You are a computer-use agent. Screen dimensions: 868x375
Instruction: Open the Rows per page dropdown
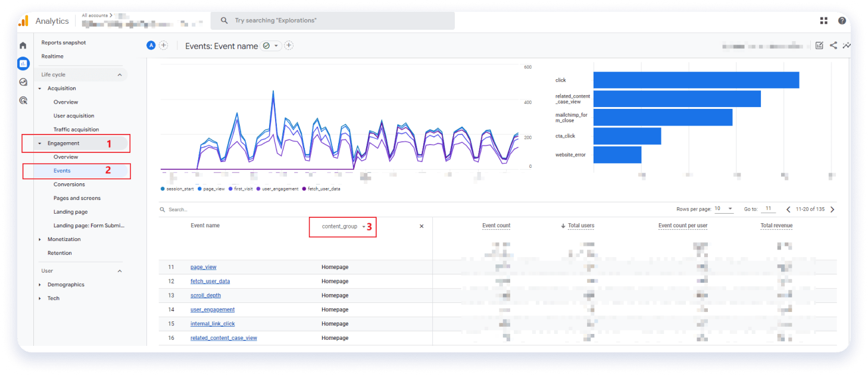pos(724,209)
